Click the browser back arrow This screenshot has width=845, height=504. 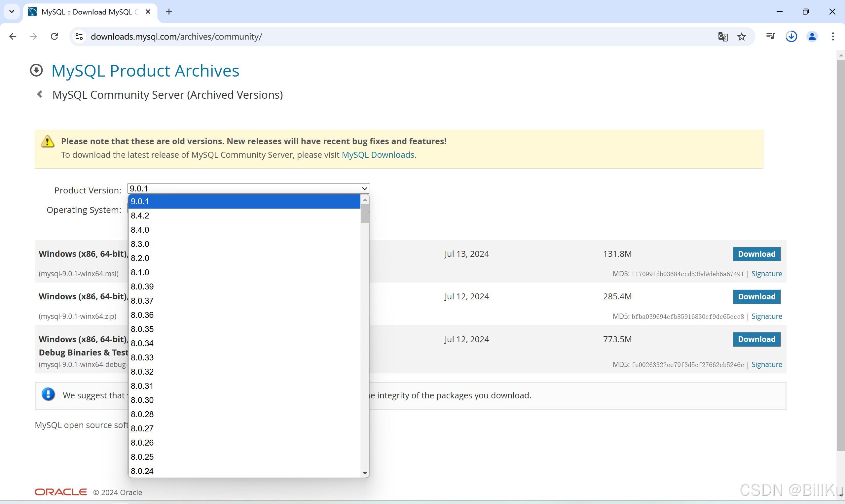coord(13,36)
